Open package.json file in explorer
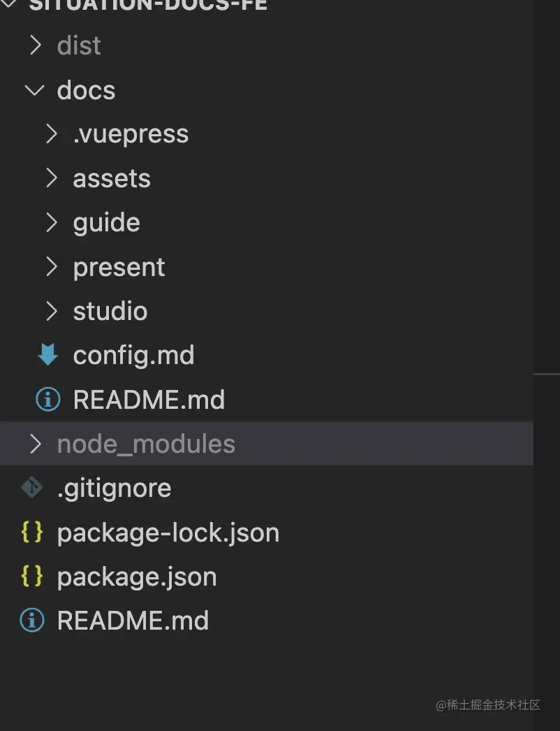 pos(137,577)
